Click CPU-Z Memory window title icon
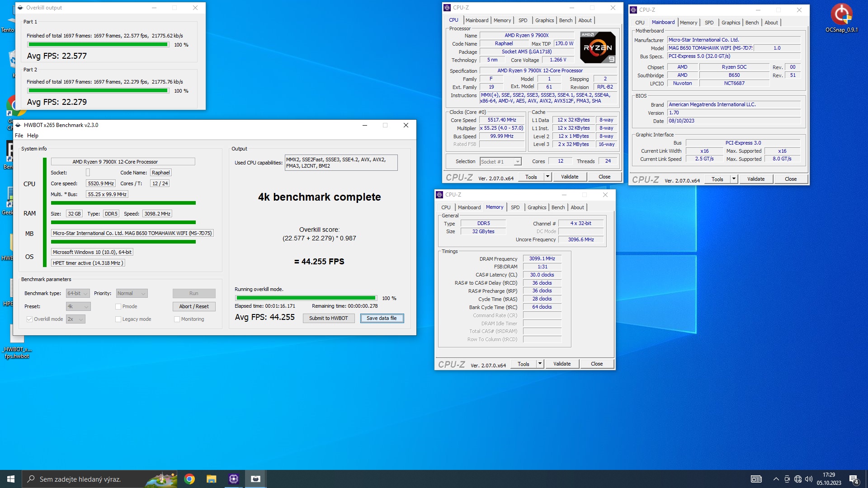Viewport: 868px width, 488px height. (439, 195)
